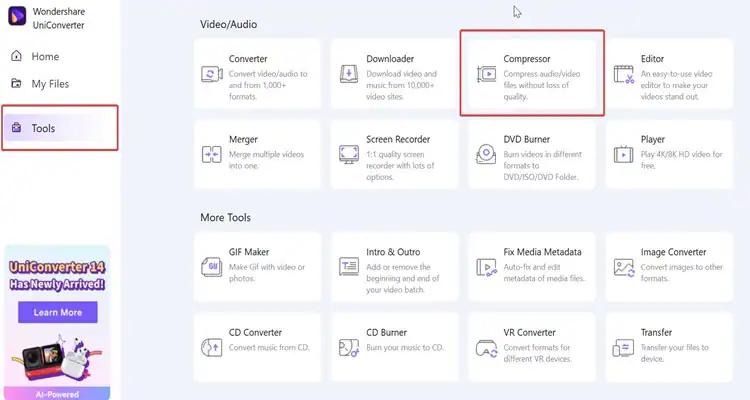
Task: Click the Merger icon
Action: [211, 155]
